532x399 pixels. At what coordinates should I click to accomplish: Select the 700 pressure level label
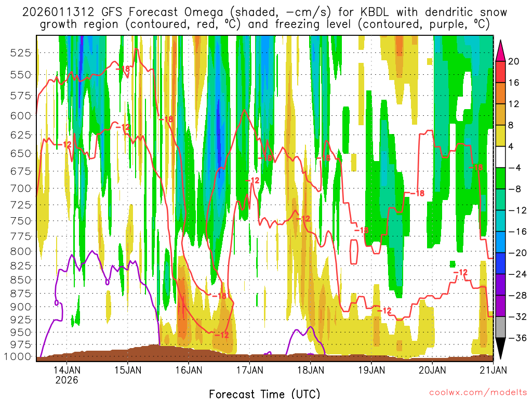coord(20,188)
